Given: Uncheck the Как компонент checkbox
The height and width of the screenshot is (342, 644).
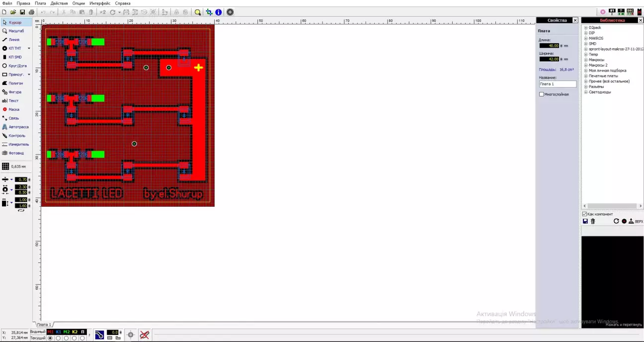Looking at the screenshot, I should tap(585, 214).
